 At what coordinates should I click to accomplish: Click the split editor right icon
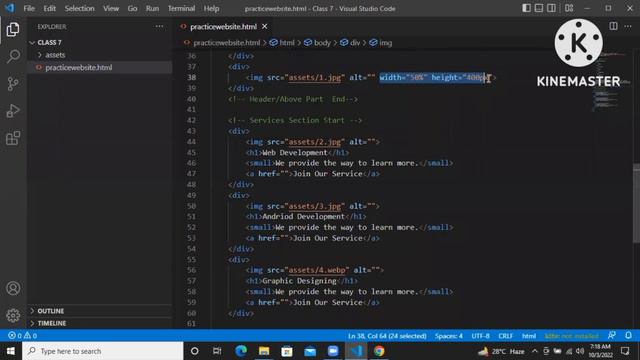[613, 26]
